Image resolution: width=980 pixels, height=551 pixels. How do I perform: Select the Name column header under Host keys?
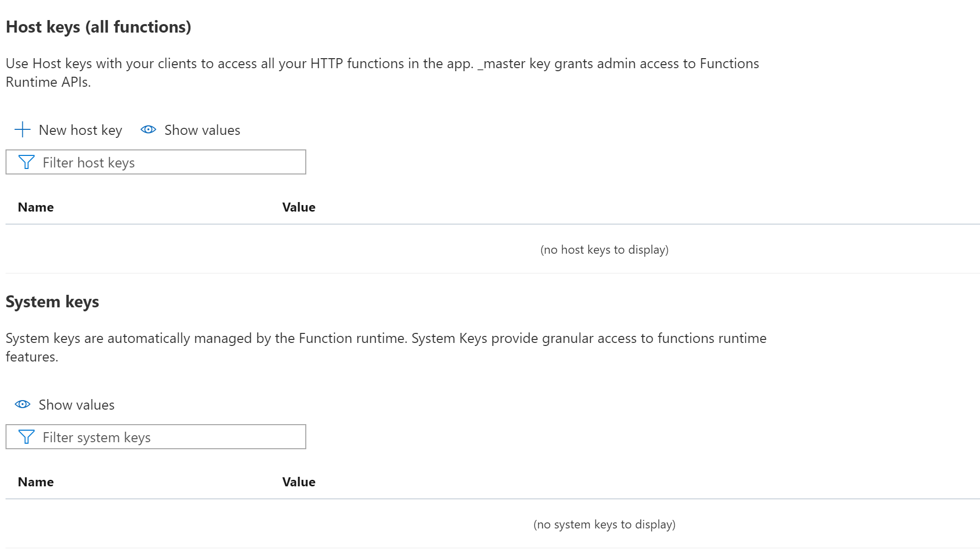point(35,207)
